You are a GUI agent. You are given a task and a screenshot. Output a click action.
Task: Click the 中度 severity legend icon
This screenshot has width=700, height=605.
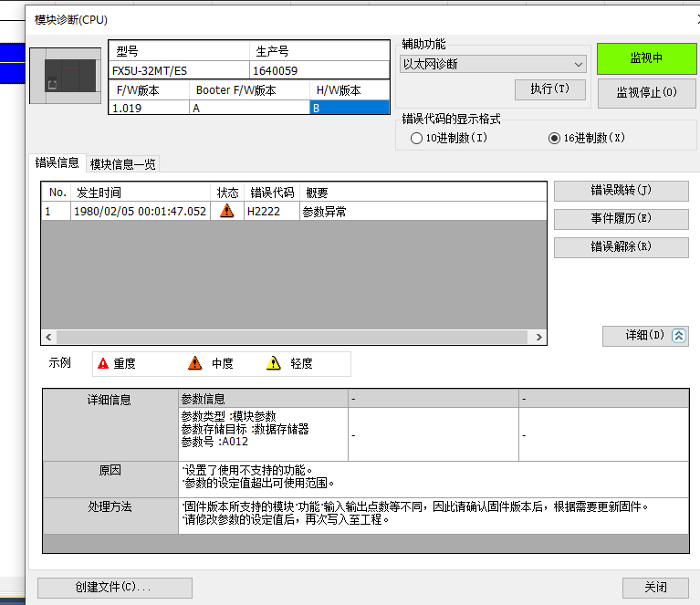point(194,363)
